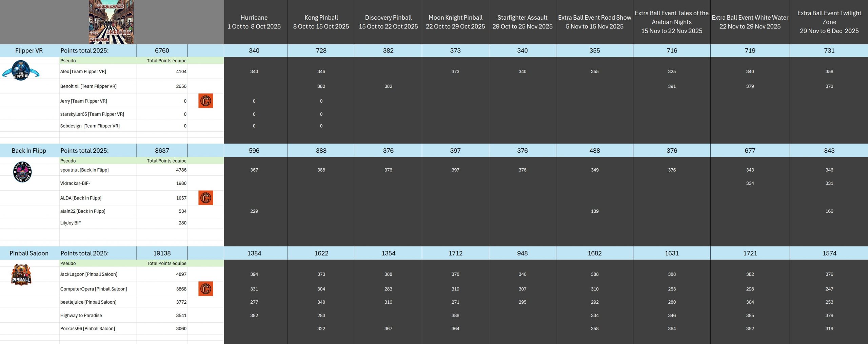Screen dimensions: 868x344
Task: Click the Pinball Saloon team logo
Action: pyautogui.click(x=21, y=275)
